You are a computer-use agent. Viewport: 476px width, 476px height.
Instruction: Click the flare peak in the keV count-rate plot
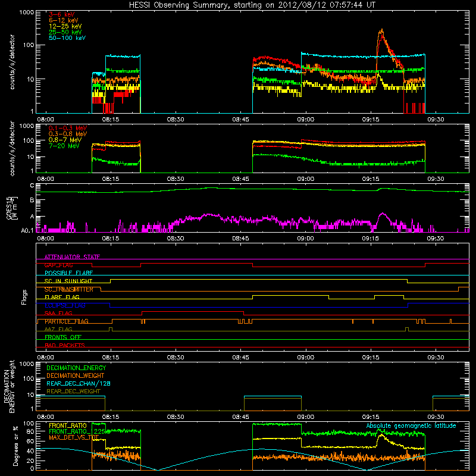[381, 30]
